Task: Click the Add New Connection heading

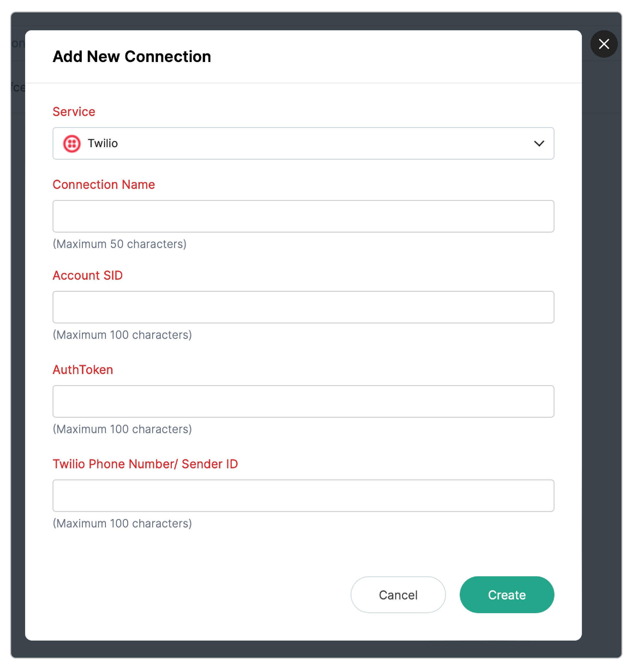Action: (x=132, y=56)
